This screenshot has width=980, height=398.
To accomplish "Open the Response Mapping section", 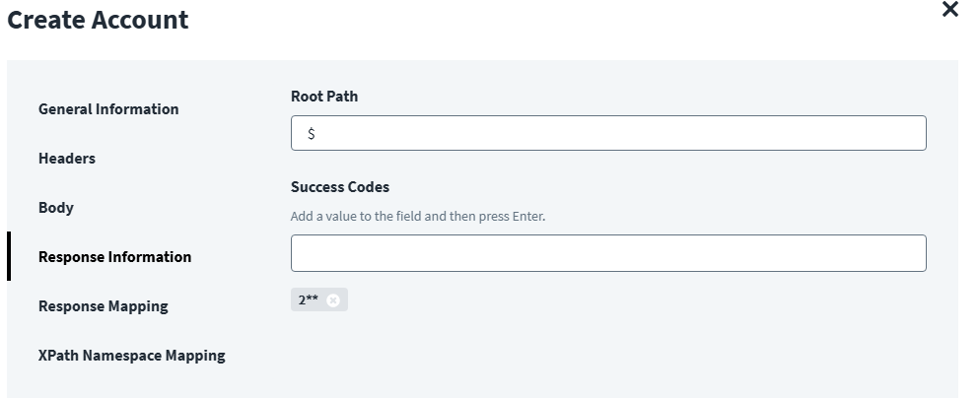I will point(103,306).
